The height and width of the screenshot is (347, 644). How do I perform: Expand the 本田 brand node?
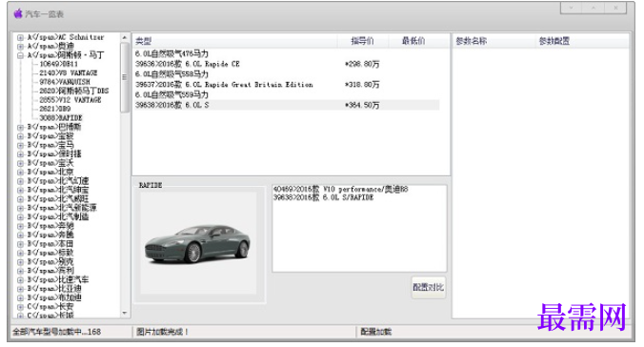coord(20,244)
